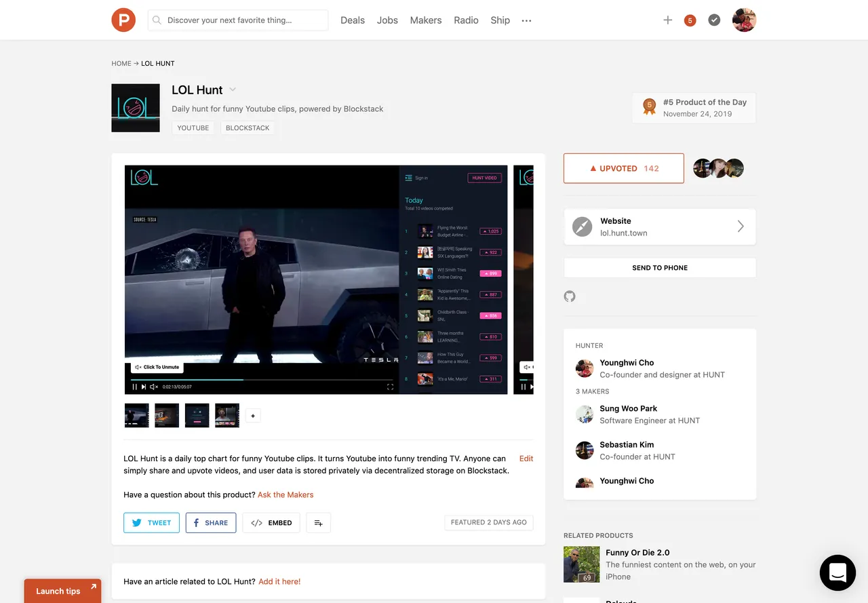Open the Jobs menu item
Viewport: 868px width, 603px height.
(x=387, y=20)
